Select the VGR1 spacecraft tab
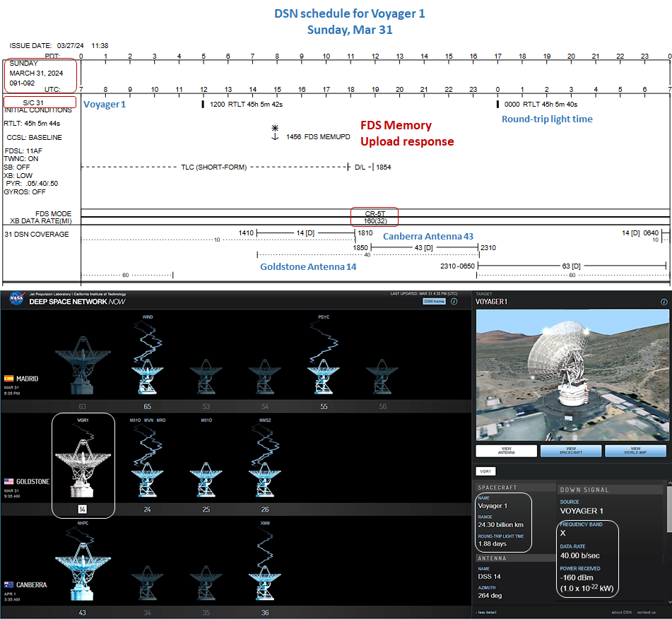Viewport: 672px width, 619px height. coord(485,471)
